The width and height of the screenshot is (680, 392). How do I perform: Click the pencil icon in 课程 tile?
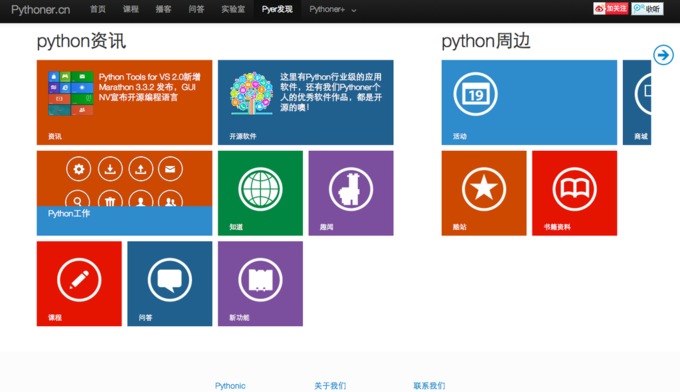coord(79,280)
